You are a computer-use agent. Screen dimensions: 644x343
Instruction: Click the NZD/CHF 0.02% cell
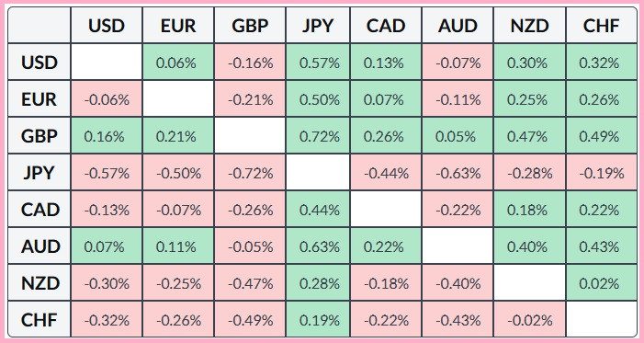[602, 283]
